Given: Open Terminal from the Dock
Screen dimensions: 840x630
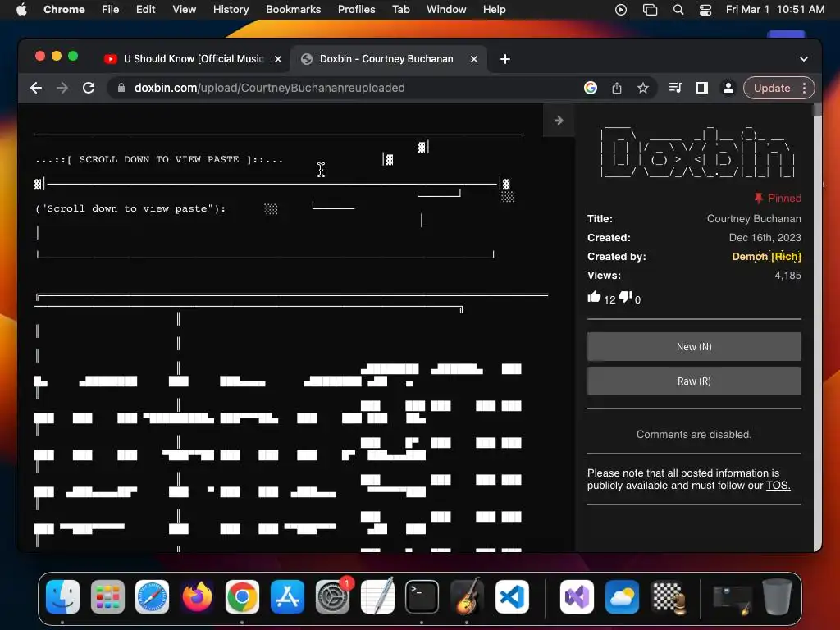Looking at the screenshot, I should (x=422, y=596).
